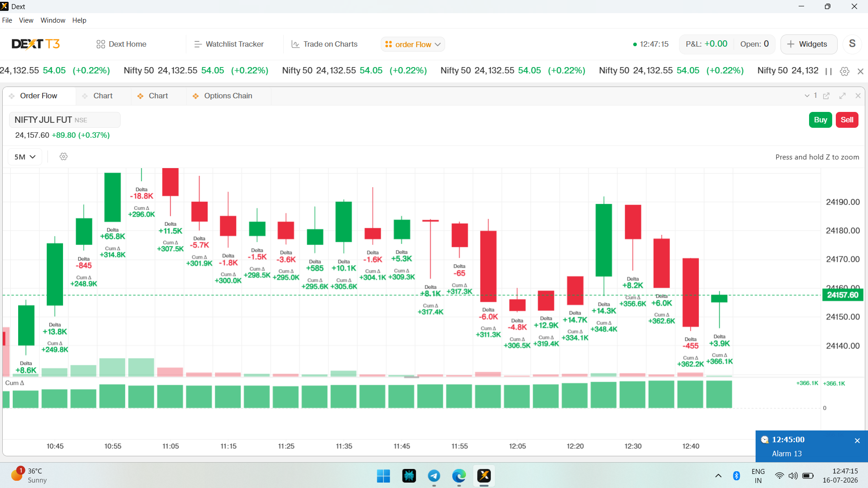
Task: Dismiss the Alarm 13 notification
Action: (x=857, y=440)
